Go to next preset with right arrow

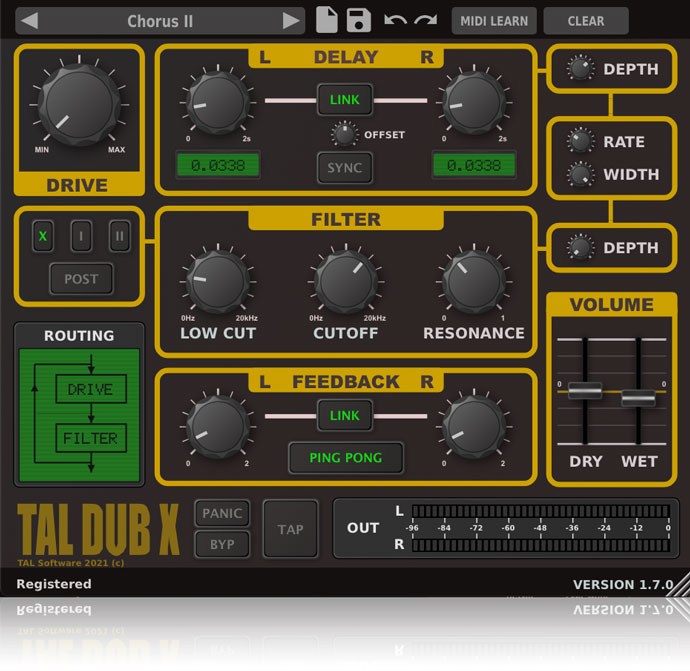[x=291, y=21]
